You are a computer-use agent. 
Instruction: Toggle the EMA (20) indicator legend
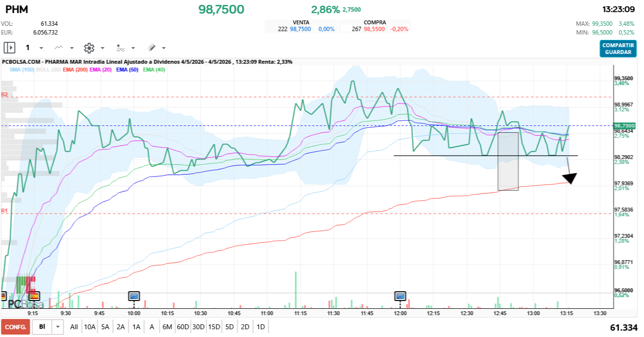pyautogui.click(x=101, y=70)
